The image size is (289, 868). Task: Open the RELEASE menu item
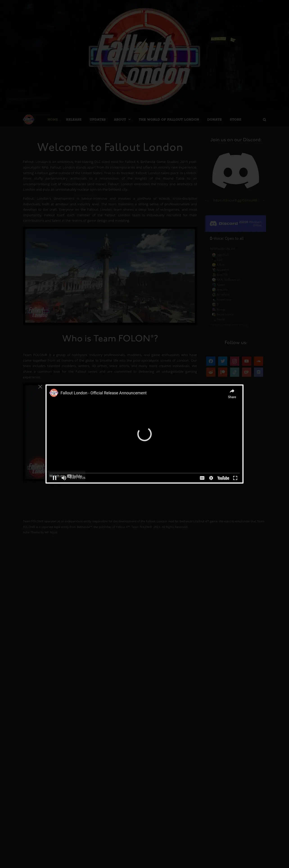74,120
